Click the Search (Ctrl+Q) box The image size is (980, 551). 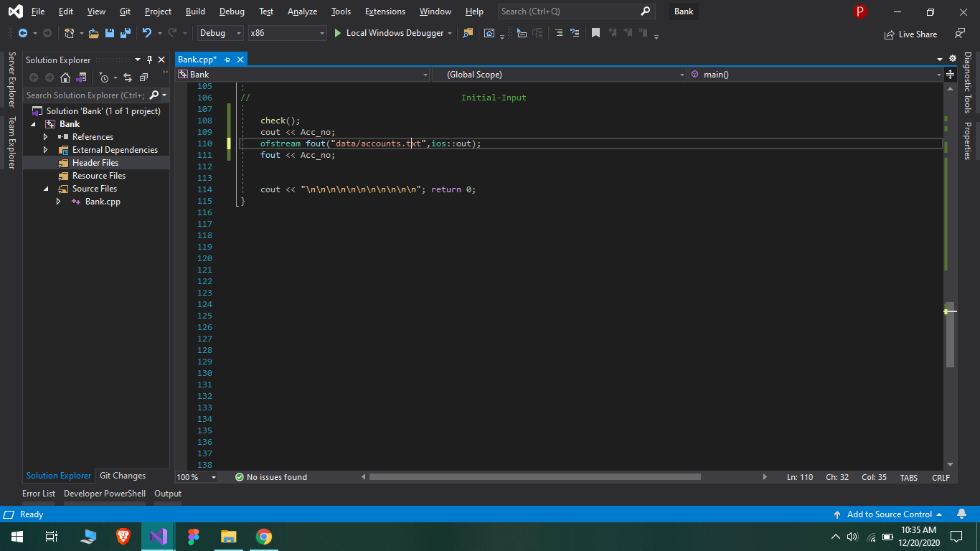[x=576, y=11]
